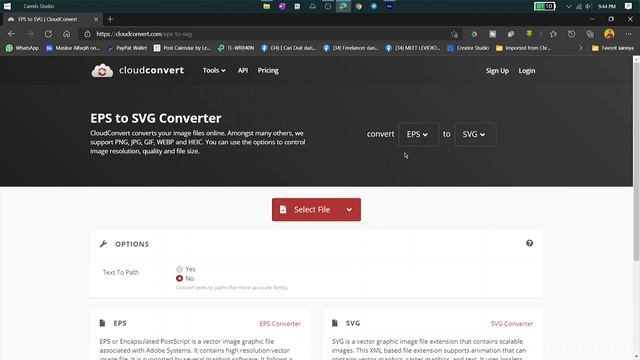Open the Favorit lainnya bookmarks folder
This screenshot has height=360, width=640.
pyautogui.click(x=613, y=48)
